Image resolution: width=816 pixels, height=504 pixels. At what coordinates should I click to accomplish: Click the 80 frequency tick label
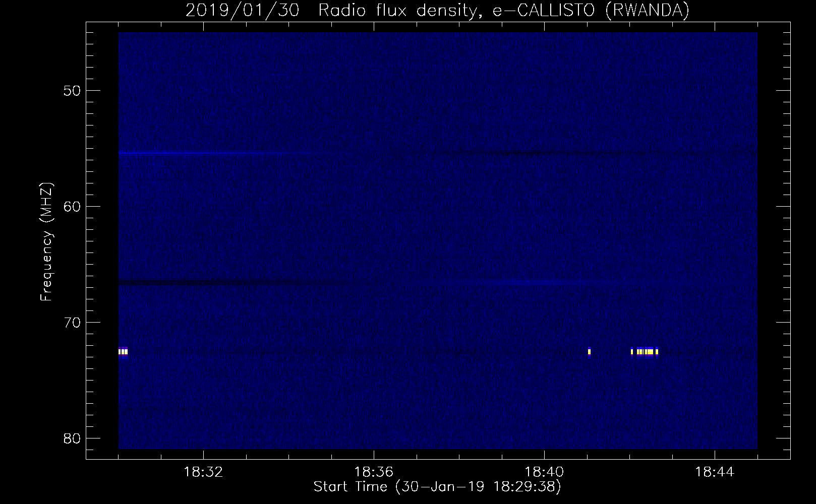[x=72, y=438]
